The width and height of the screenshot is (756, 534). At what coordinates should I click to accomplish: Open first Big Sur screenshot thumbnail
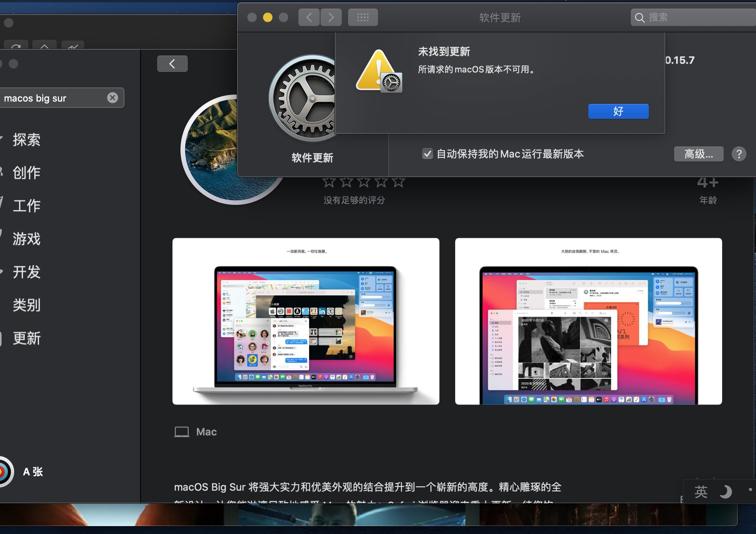click(x=306, y=321)
